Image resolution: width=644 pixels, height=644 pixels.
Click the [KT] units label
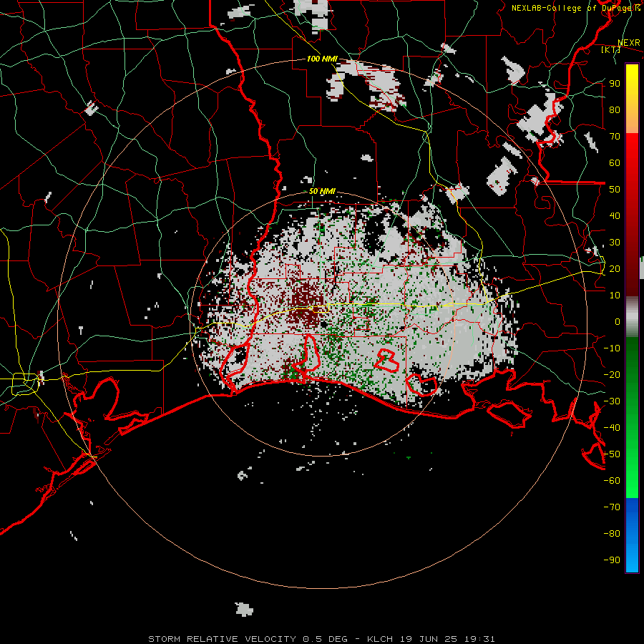pyautogui.click(x=610, y=49)
